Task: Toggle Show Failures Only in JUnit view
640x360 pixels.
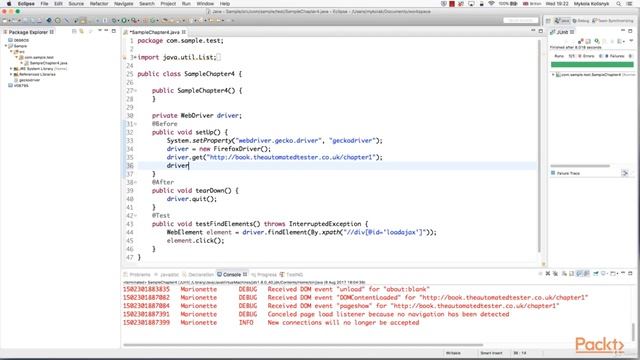Action: pyautogui.click(x=580, y=41)
